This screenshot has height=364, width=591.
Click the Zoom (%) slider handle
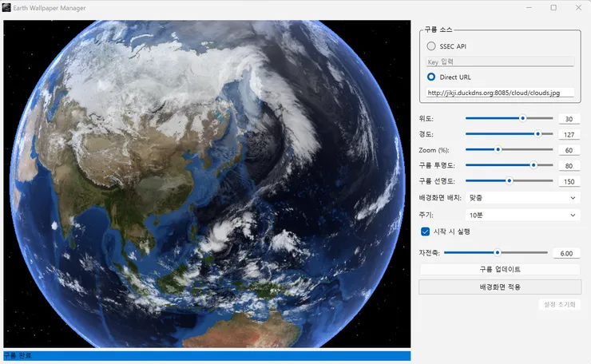click(x=498, y=149)
